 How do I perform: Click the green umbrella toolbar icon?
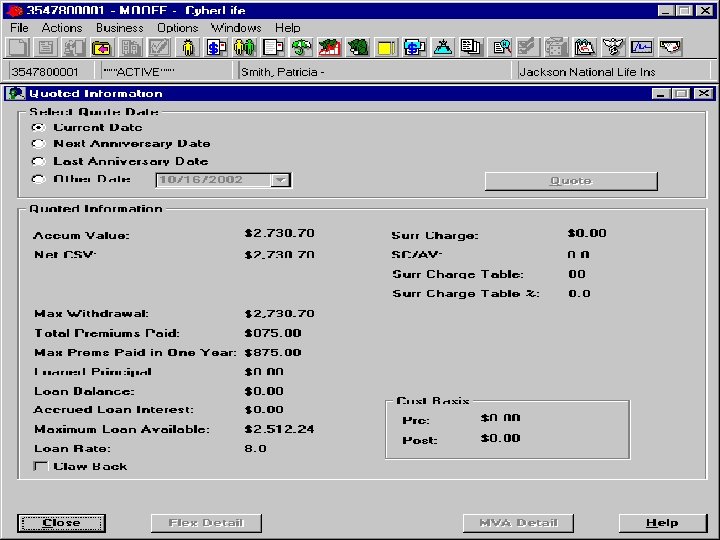[x=301, y=48]
